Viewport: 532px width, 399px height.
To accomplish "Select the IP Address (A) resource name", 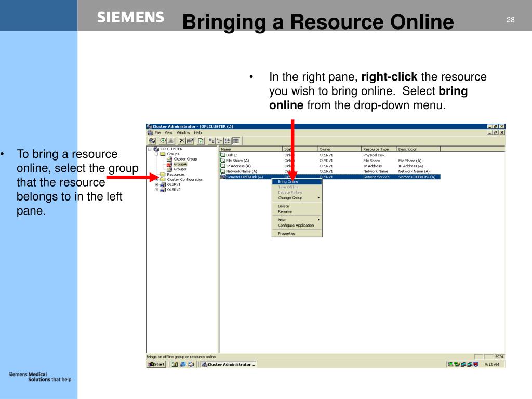I will pyautogui.click(x=238, y=166).
